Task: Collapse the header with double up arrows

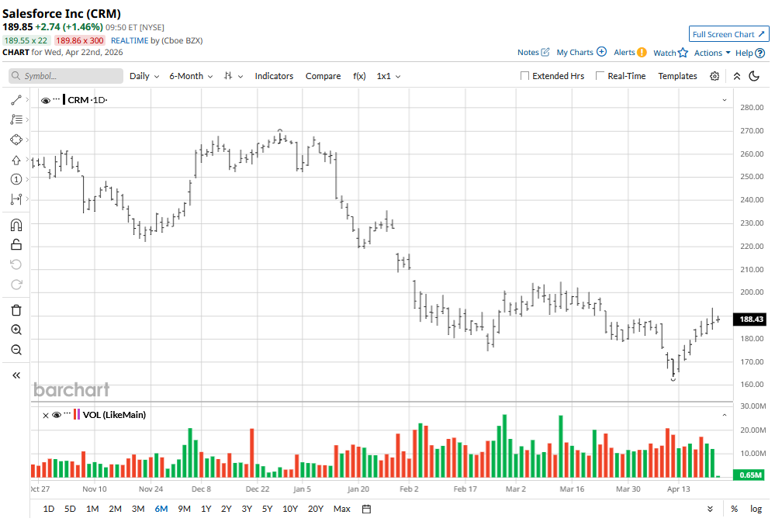Action: pos(737,76)
